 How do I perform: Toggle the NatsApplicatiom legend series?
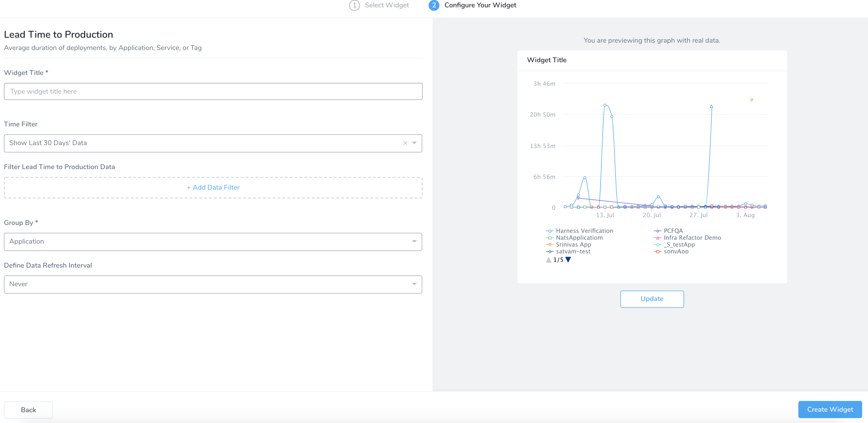574,238
